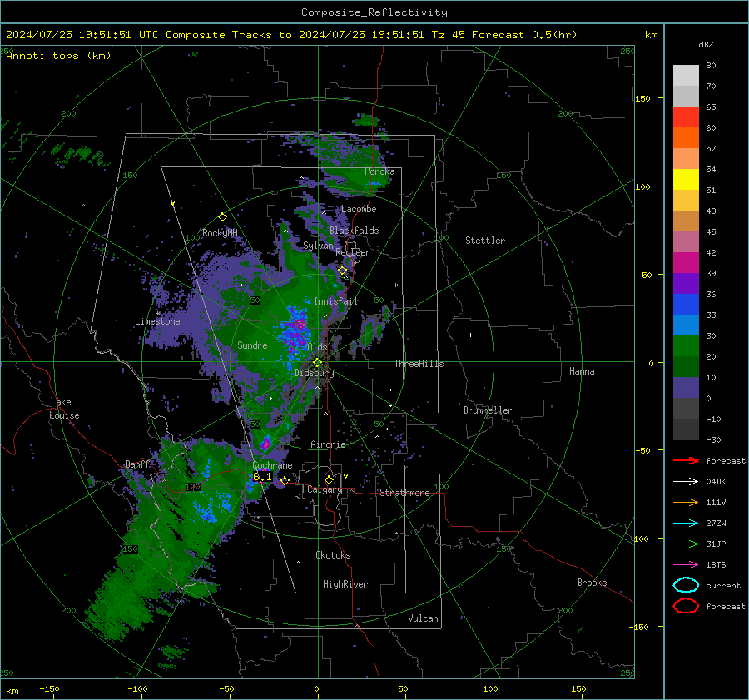The height and width of the screenshot is (700, 749).
Task: Click the cyan 27ZW arrow symbol
Action: coord(686,524)
